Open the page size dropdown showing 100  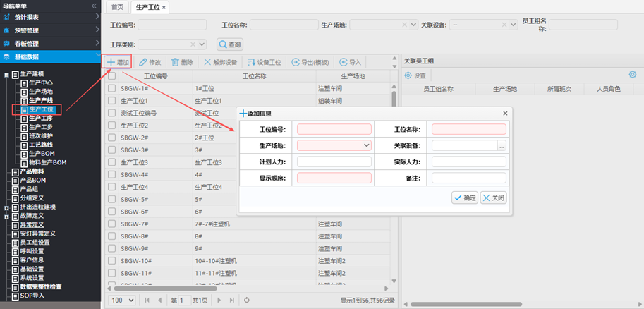coord(123,301)
